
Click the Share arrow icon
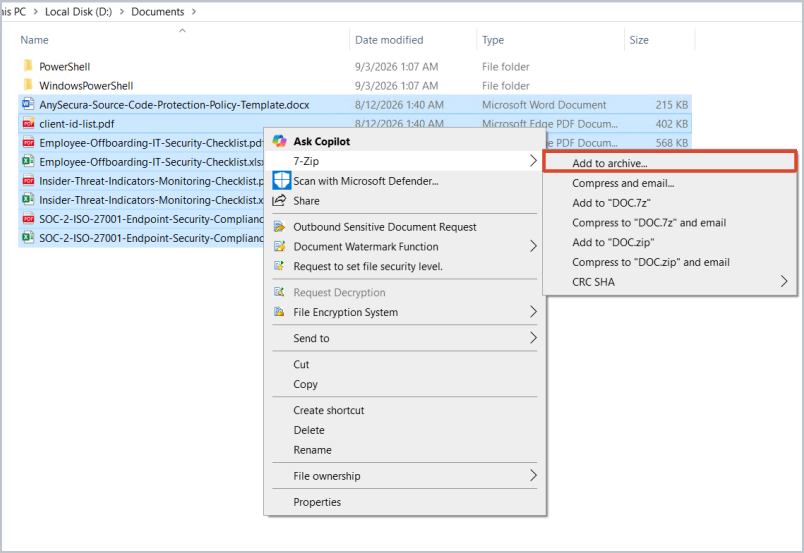(x=279, y=201)
